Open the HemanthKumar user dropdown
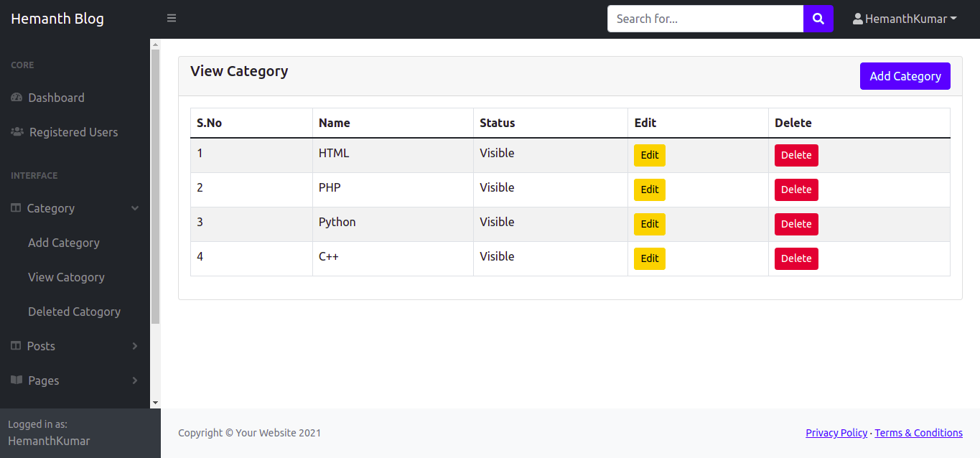The width and height of the screenshot is (980, 458). pyautogui.click(x=905, y=19)
